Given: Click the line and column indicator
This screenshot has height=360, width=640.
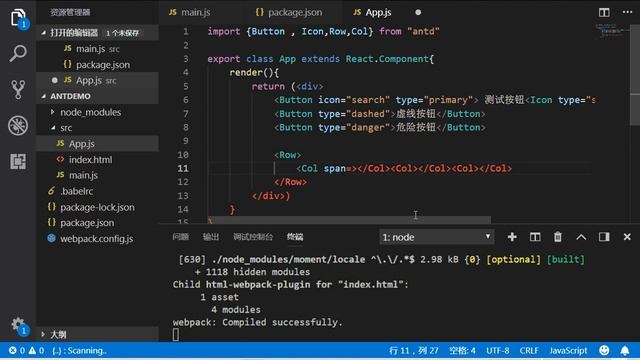Looking at the screenshot, I should pyautogui.click(x=413, y=350).
